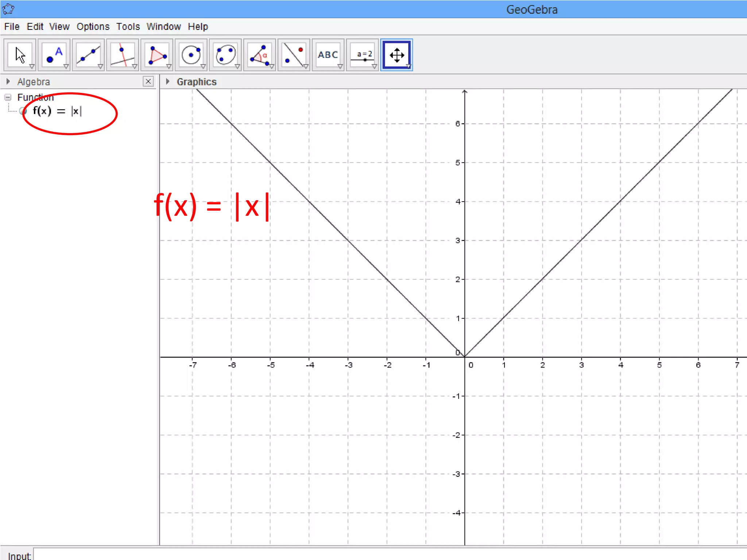Pick the Polygon tool
Viewport: 747px width, 560px height.
click(157, 55)
